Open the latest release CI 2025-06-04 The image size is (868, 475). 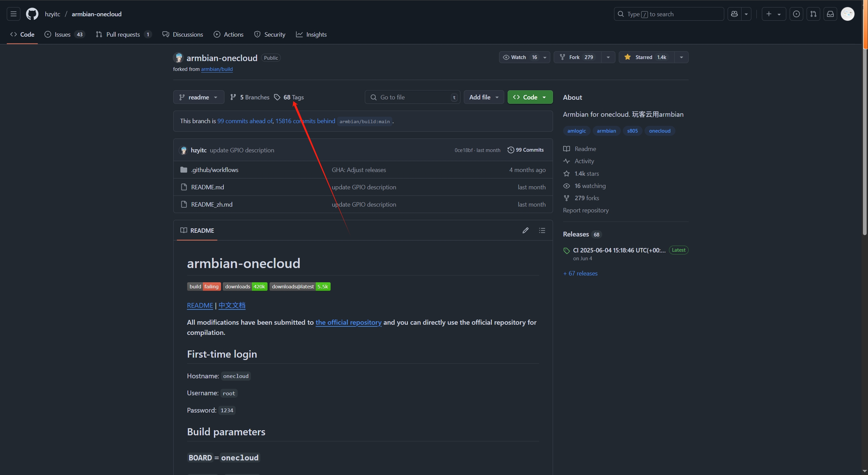[619, 250]
